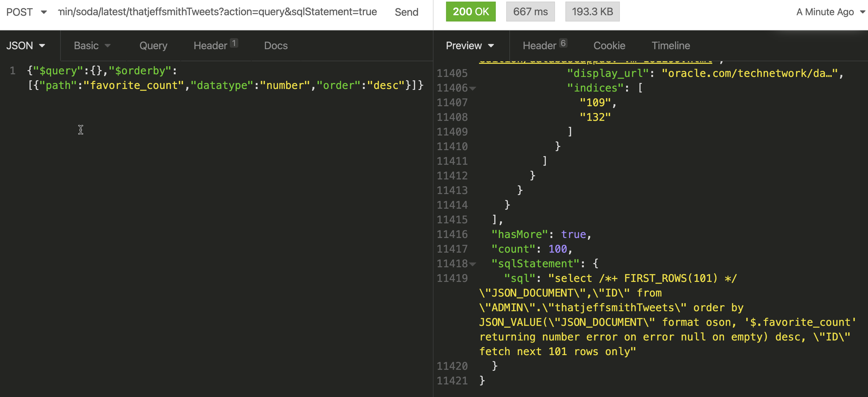Open the POST method dropdown
The image size is (868, 397).
(26, 12)
